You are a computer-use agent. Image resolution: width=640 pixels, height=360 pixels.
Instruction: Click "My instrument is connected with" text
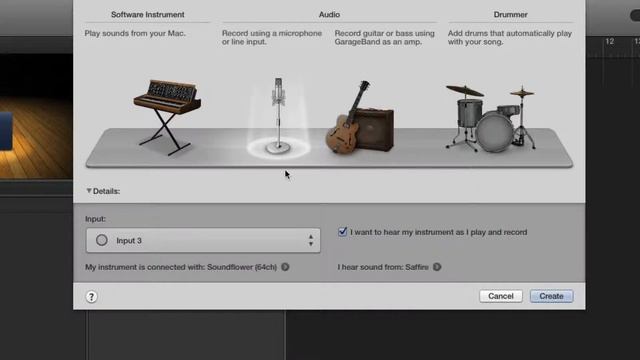coord(181,267)
